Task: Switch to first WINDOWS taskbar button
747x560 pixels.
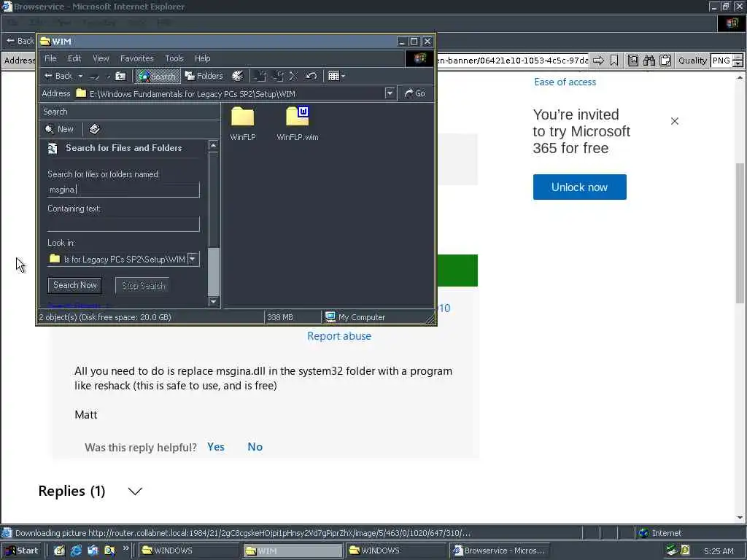Action: point(189,551)
